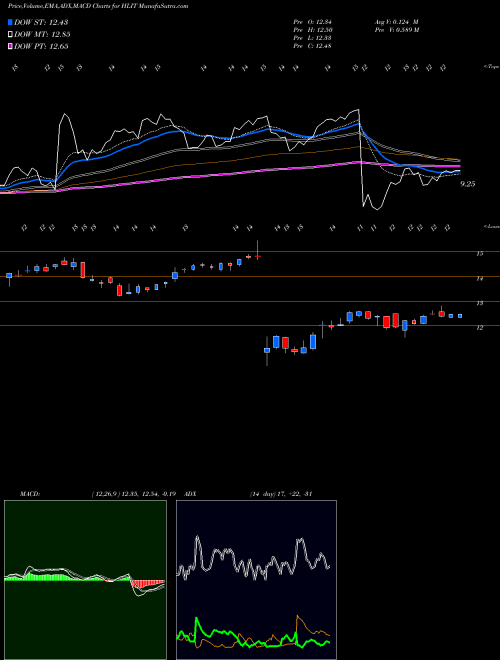
Task: Select the 'DOW ST: 12.43' legend label
Action: click(x=41, y=22)
